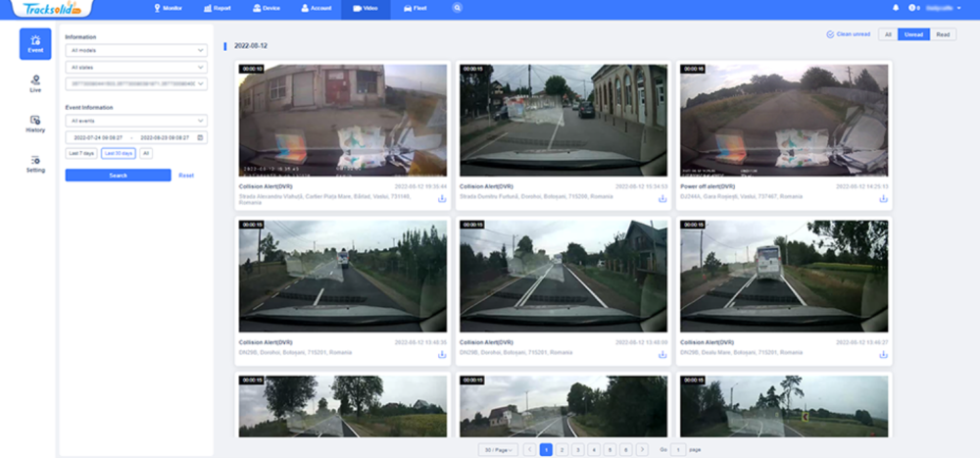Download the Power off alert(DVR) video
980x458 pixels.
coord(883,198)
